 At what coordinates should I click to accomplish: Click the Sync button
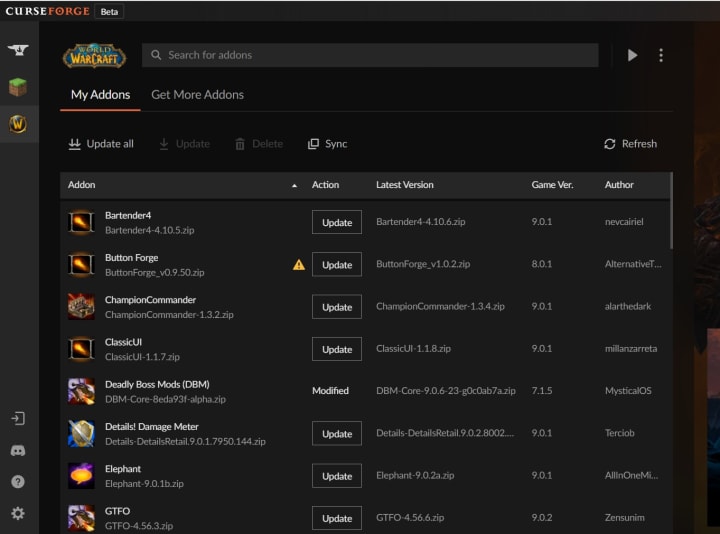[x=327, y=144]
